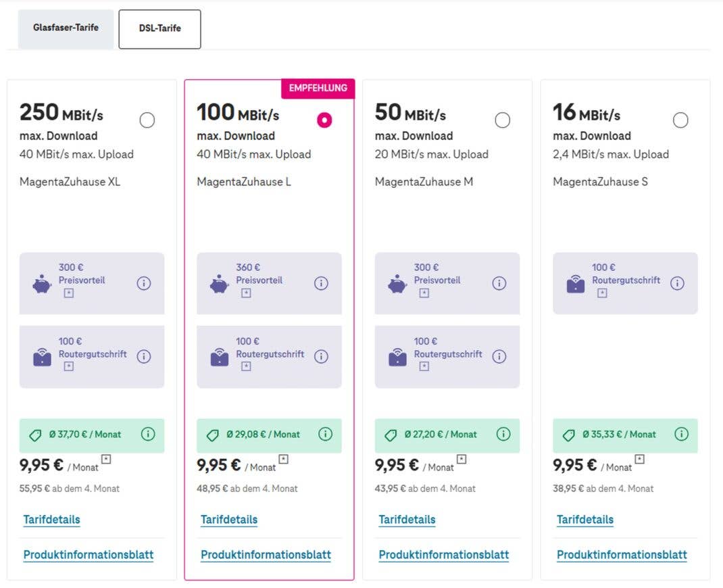Show info for Routergutschrift in MagentaZuhause S
This screenshot has width=723, height=588.
click(x=677, y=283)
